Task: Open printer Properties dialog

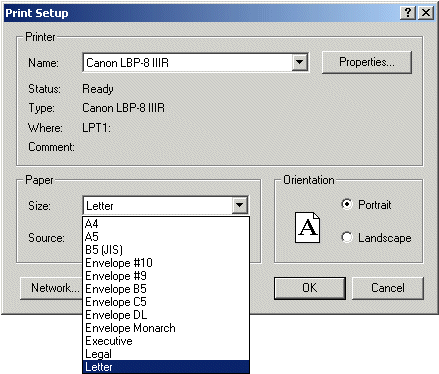Action: tap(367, 62)
